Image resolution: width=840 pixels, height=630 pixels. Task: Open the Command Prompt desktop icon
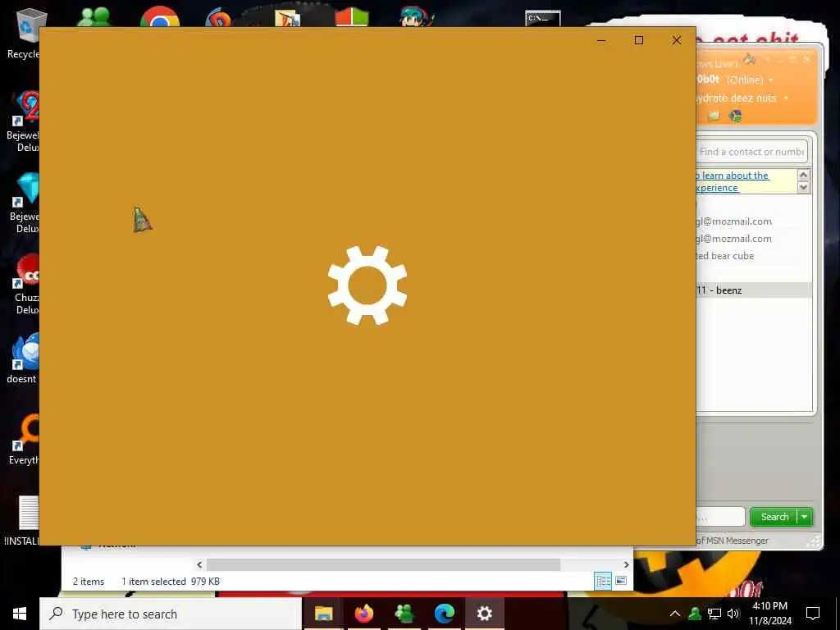[x=543, y=18]
